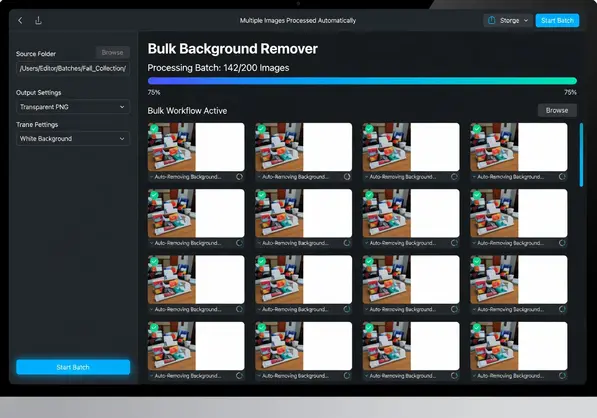Click spinner icon on first row, second card
The image size is (597, 418).
pyautogui.click(x=347, y=177)
